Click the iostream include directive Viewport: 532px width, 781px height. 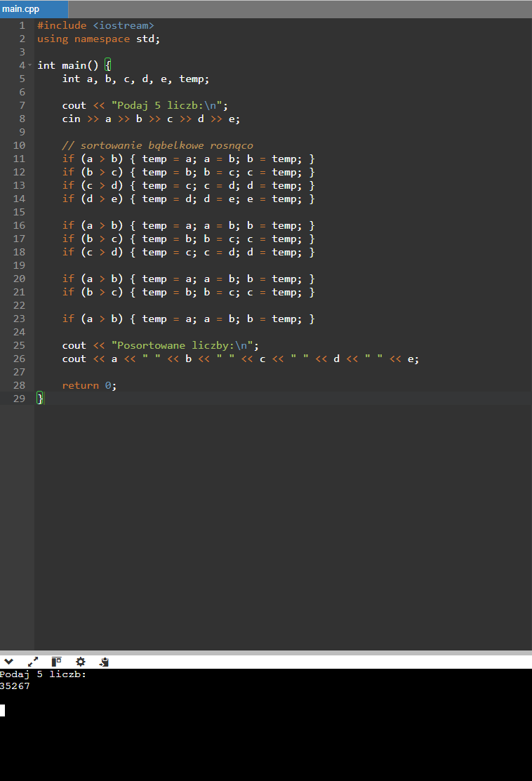(x=95, y=25)
